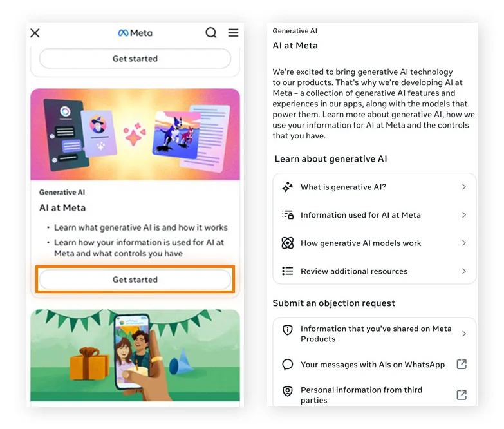The height and width of the screenshot is (429, 504).
Task: Click the Generative AI label in left card
Action: click(62, 193)
